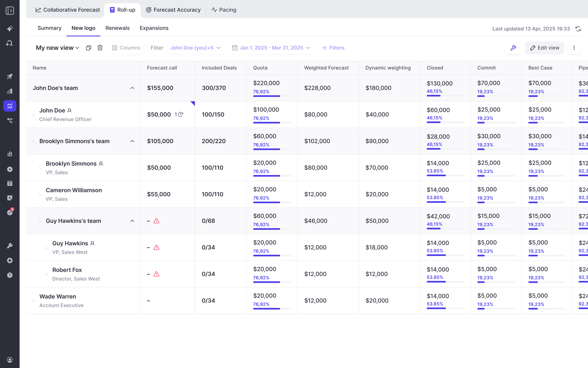Select the highlighted forecast chart sidebar icon
The height and width of the screenshot is (368, 588).
[x=10, y=106]
